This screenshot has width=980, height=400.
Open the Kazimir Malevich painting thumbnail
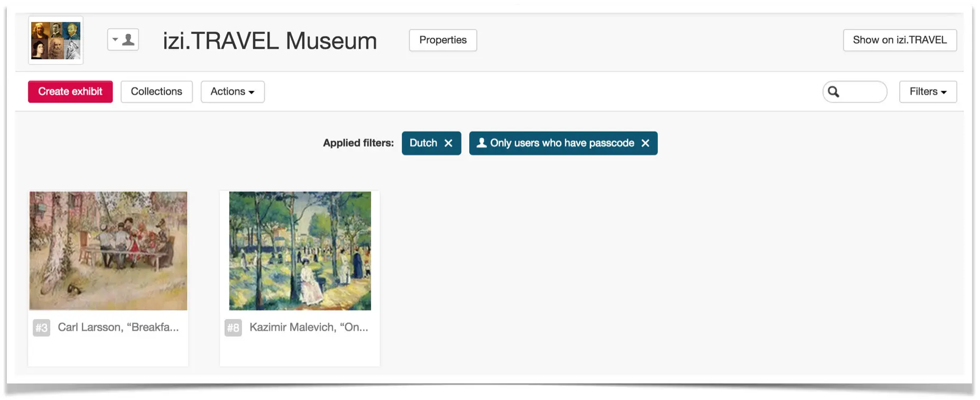click(x=300, y=251)
